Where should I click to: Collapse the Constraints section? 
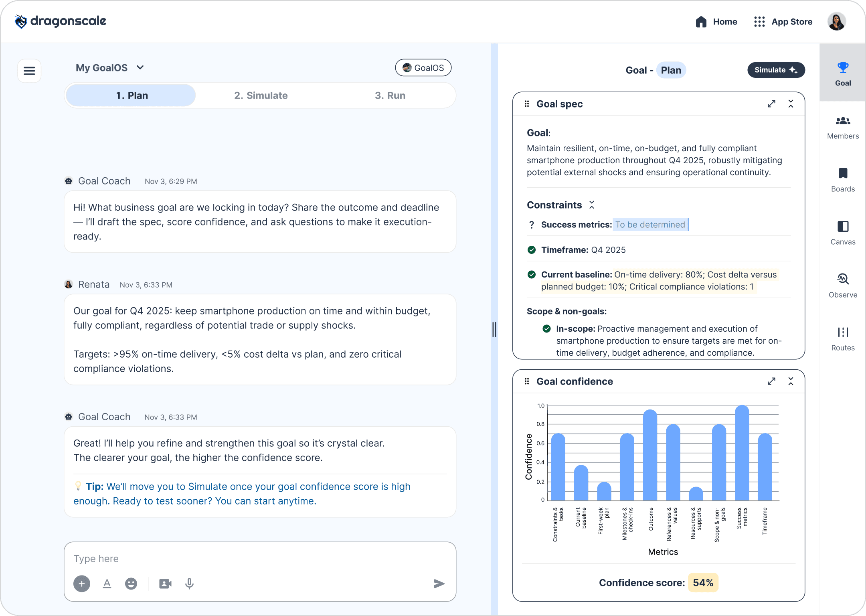[592, 205]
